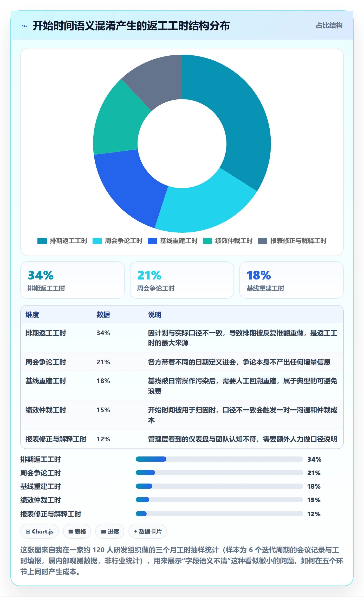This screenshot has height=597, width=364.
Task: Toggle 报表修正与解释工时 legend swatch
Action: tap(263, 241)
